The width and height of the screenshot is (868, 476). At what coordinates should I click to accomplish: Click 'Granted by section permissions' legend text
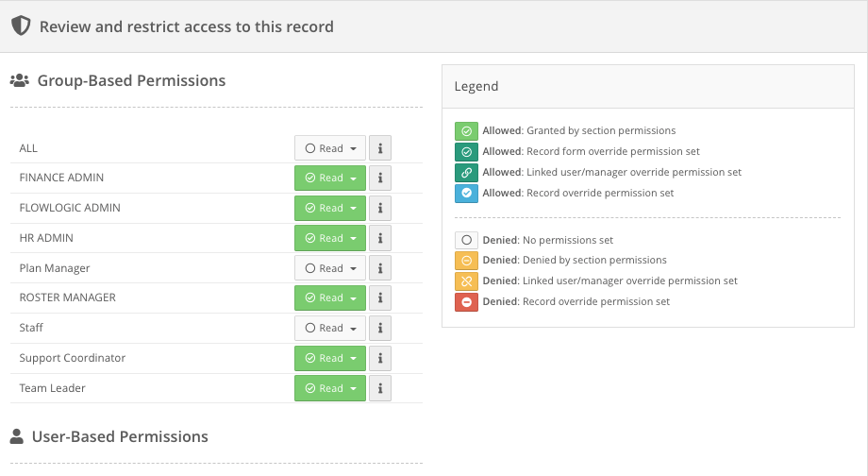[x=601, y=130]
